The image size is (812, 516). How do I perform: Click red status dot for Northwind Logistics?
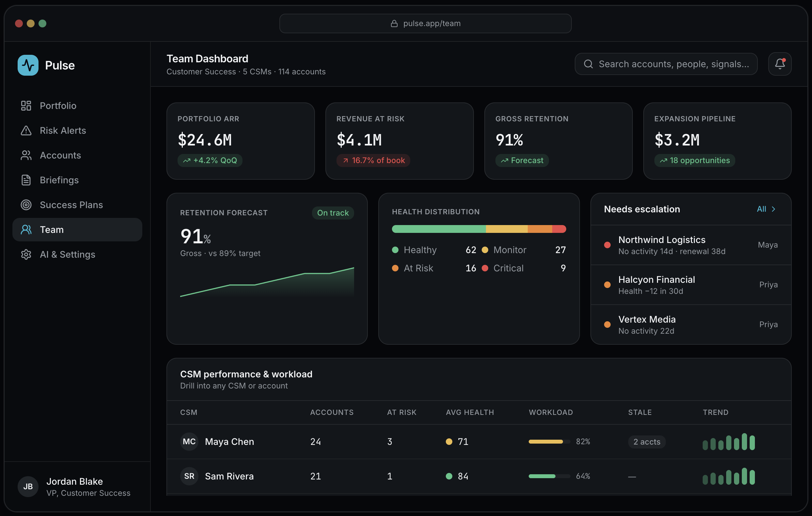(x=607, y=245)
